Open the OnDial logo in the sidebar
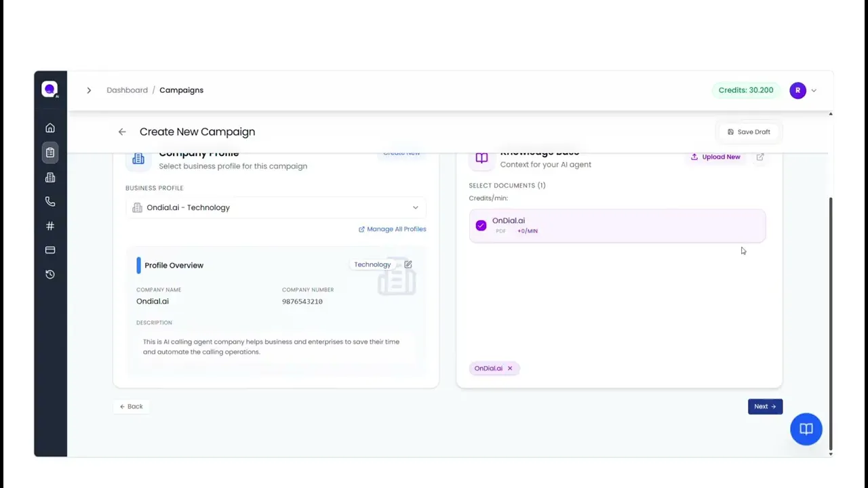 pos(50,89)
